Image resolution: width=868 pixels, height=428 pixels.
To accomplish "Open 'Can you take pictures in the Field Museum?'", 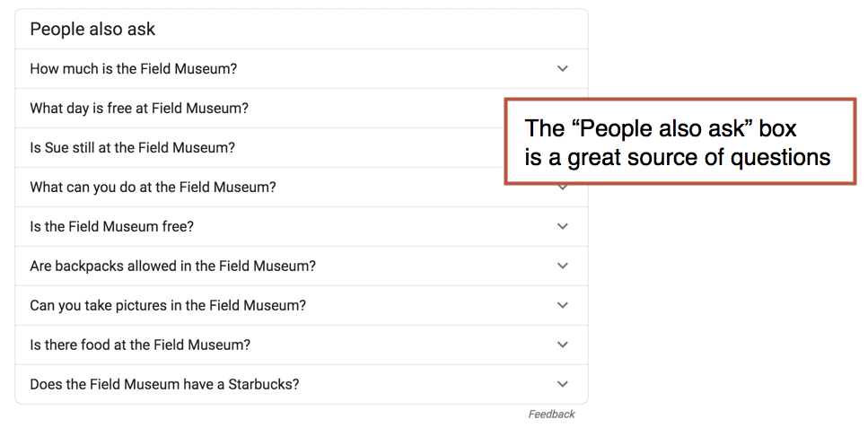I will click(x=301, y=305).
